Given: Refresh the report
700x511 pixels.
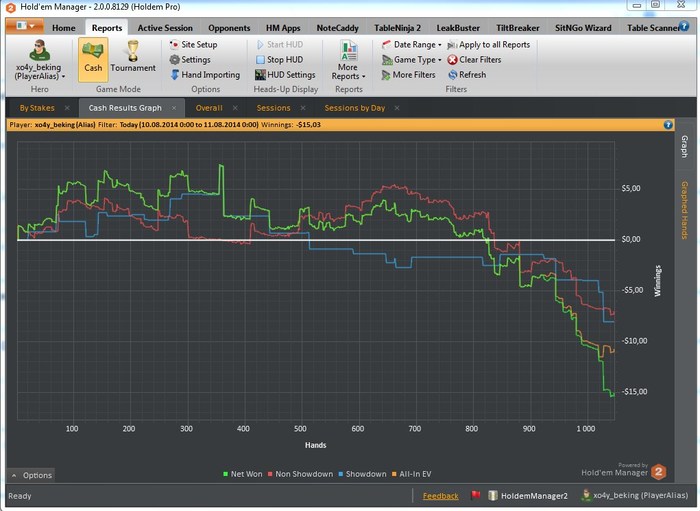Looking at the screenshot, I should pyautogui.click(x=467, y=75).
